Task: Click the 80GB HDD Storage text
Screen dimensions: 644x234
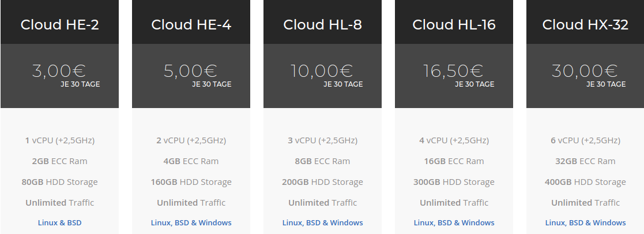Action: (59, 182)
